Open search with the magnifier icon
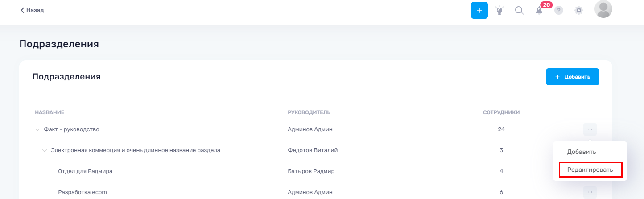 [519, 10]
